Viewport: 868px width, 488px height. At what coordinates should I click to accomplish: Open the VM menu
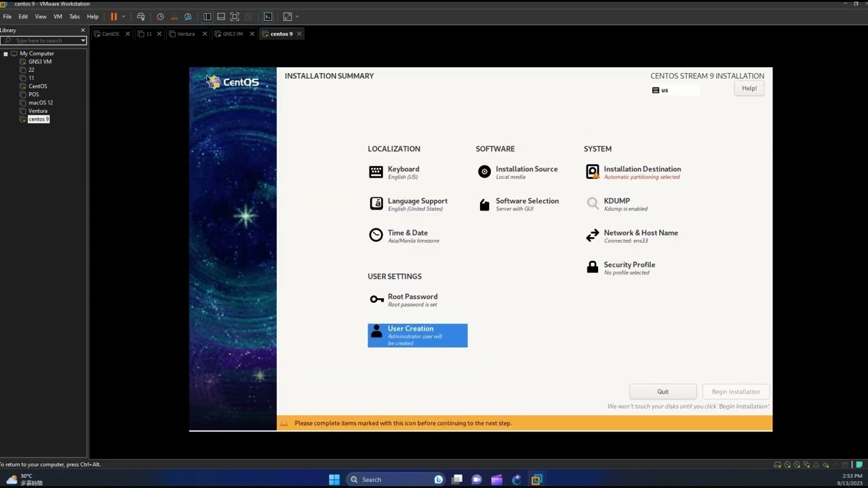(x=58, y=16)
